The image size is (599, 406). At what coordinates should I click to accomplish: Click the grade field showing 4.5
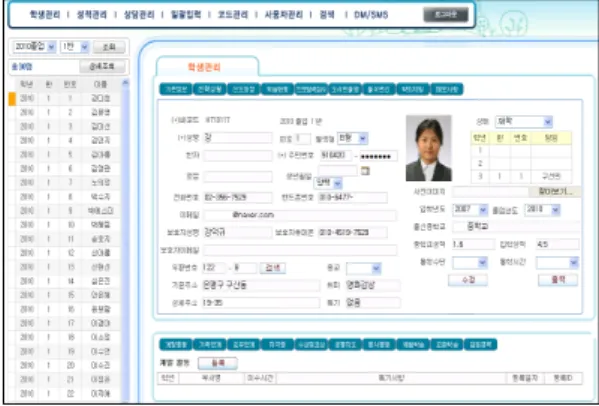point(557,244)
